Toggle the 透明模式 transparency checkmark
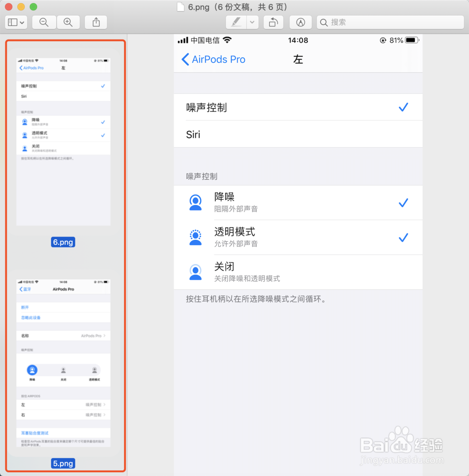Screen dimensions: 469x476 click(x=403, y=238)
